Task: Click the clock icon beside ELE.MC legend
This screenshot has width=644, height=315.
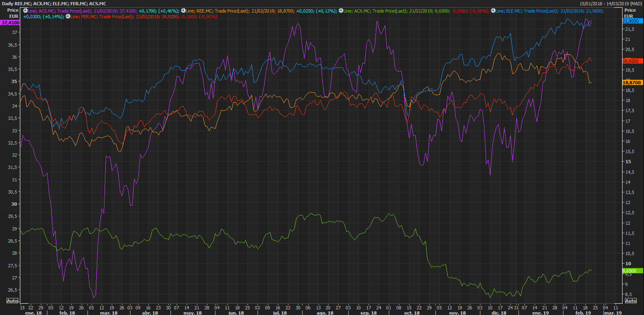Action: click(493, 11)
